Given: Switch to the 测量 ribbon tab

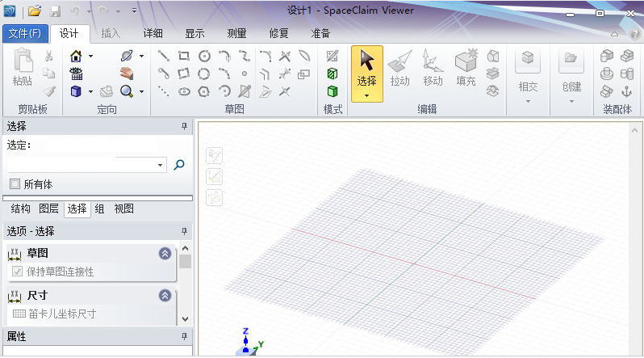Looking at the screenshot, I should tap(236, 33).
